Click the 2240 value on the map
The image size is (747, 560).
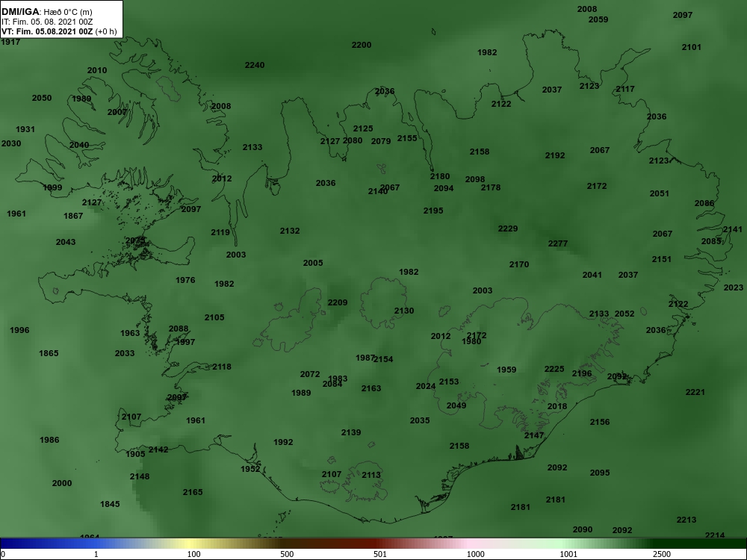click(255, 65)
